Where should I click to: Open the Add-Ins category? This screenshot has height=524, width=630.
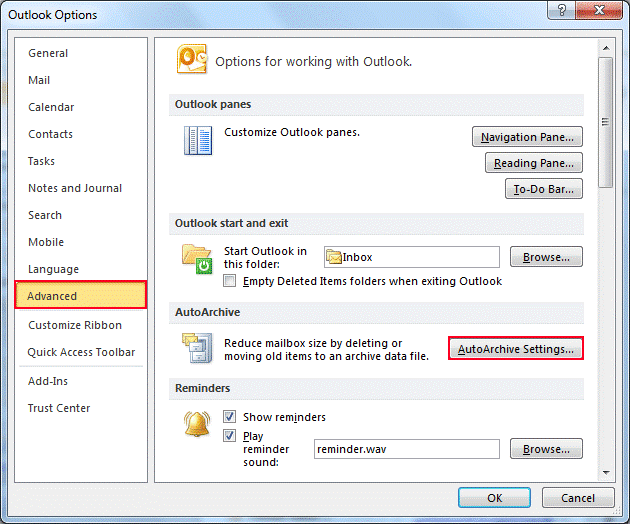pyautogui.click(x=81, y=381)
